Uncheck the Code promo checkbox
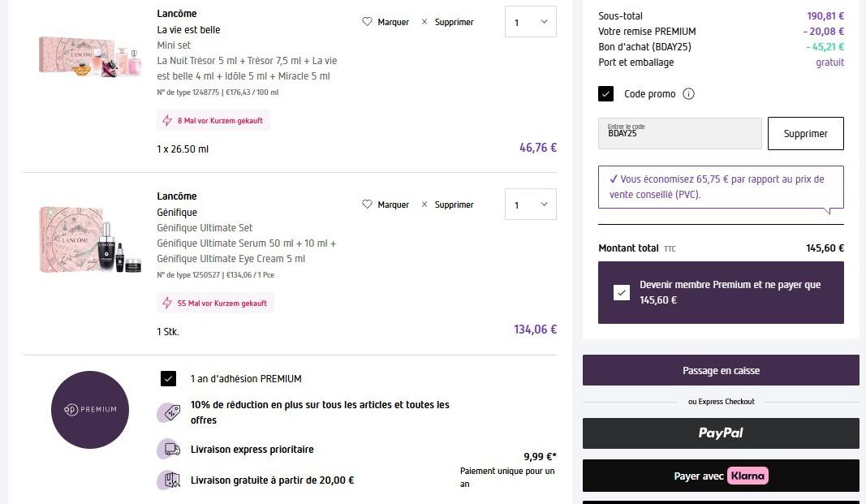This screenshot has height=504, width=866. click(x=606, y=94)
